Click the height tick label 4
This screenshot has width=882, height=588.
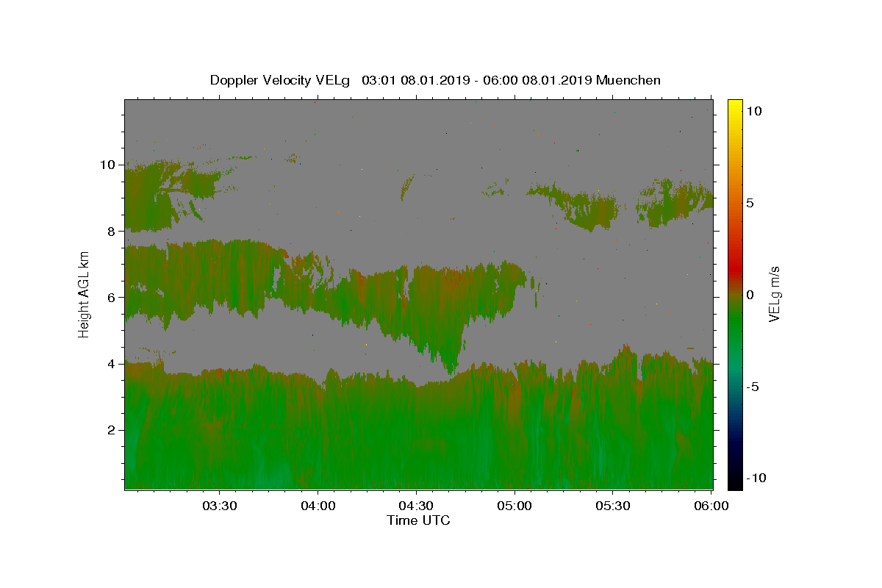111,364
